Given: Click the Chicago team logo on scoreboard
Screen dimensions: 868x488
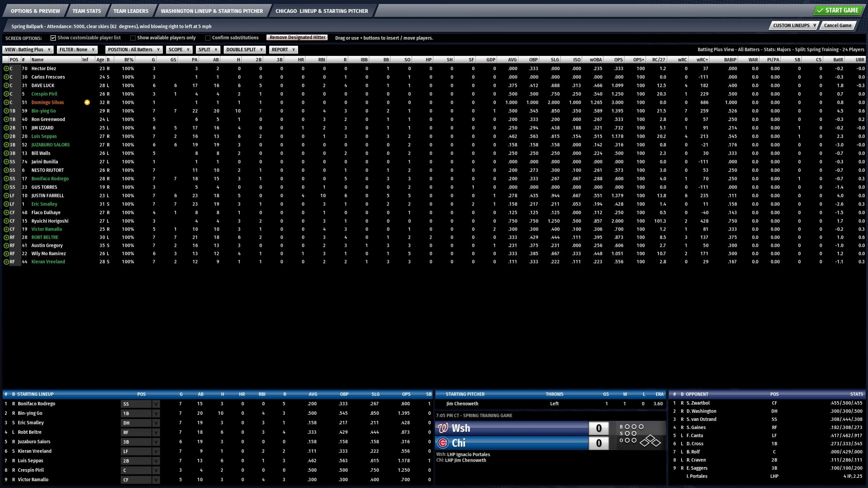Looking at the screenshot, I should click(x=443, y=443).
